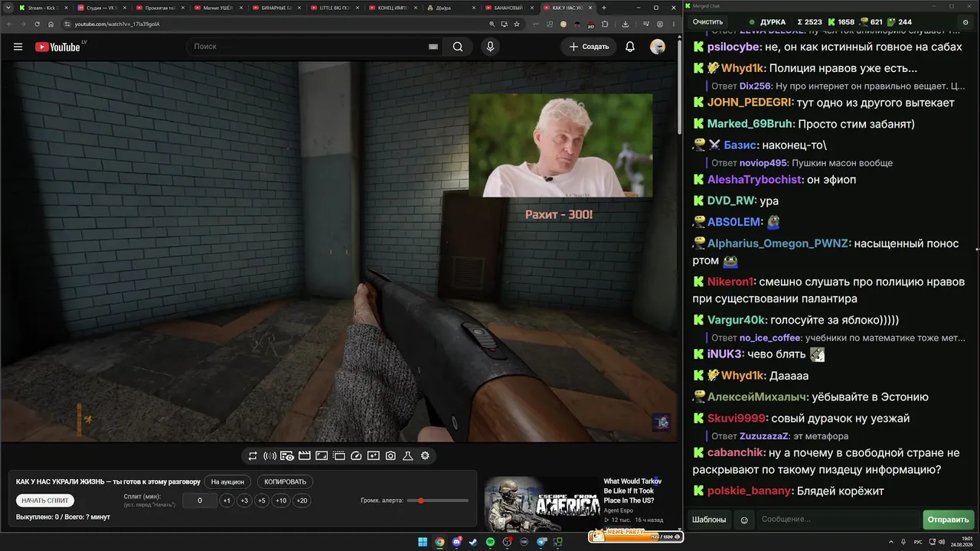Open the emoji picker in chat
The height and width of the screenshot is (551, 980).
click(743, 520)
